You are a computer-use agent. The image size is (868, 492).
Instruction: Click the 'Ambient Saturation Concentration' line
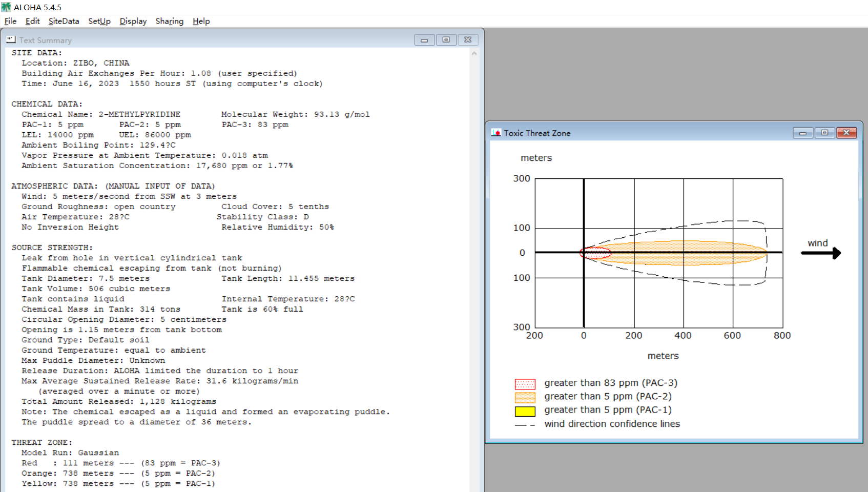click(x=157, y=166)
